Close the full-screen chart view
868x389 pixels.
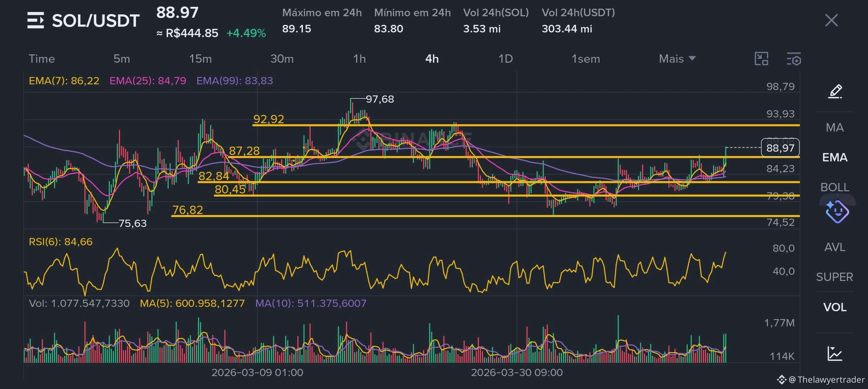(831, 20)
